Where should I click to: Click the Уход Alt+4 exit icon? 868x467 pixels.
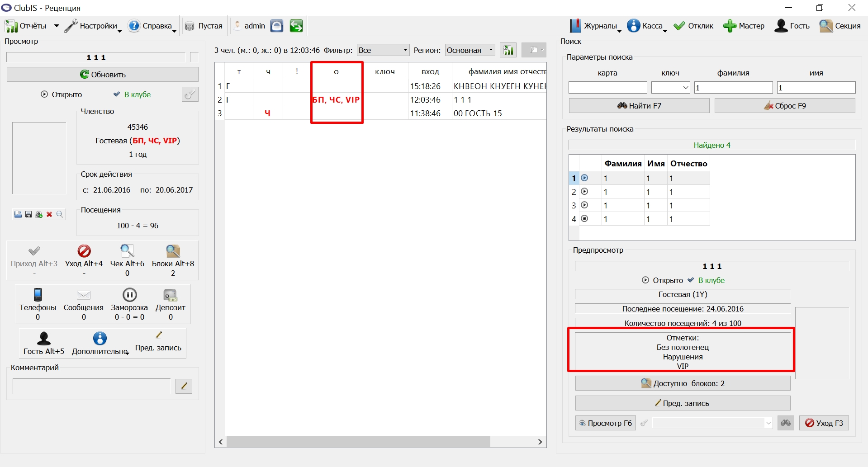pyautogui.click(x=84, y=251)
